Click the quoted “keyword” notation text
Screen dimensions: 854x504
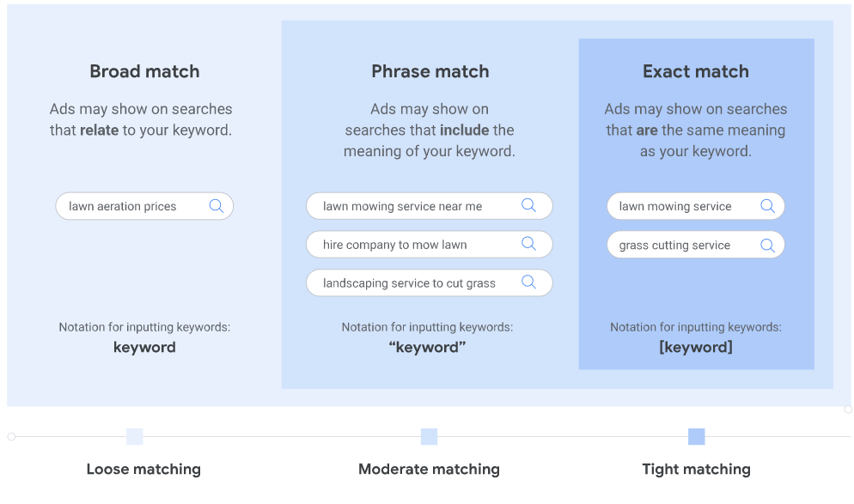tap(428, 347)
